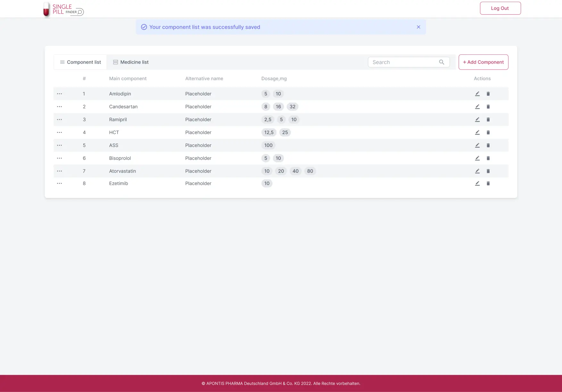The image size is (562, 392).
Task: Switch to the Medicine list tab
Action: (130, 62)
